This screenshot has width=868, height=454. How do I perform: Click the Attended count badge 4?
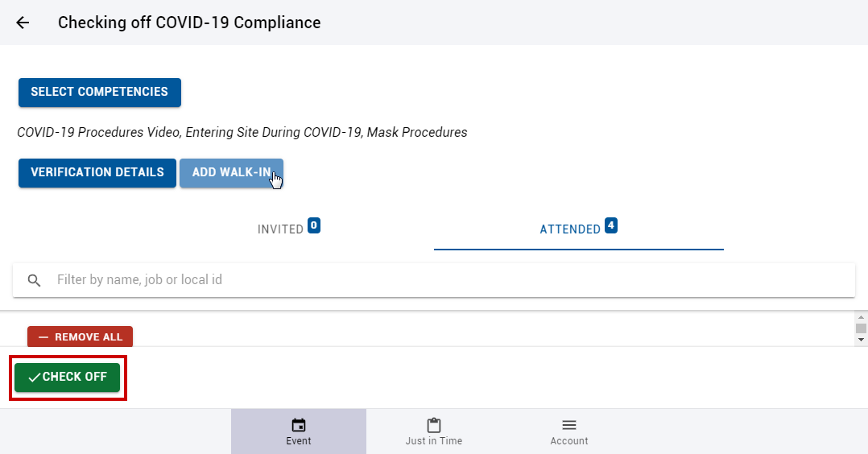[x=611, y=225]
